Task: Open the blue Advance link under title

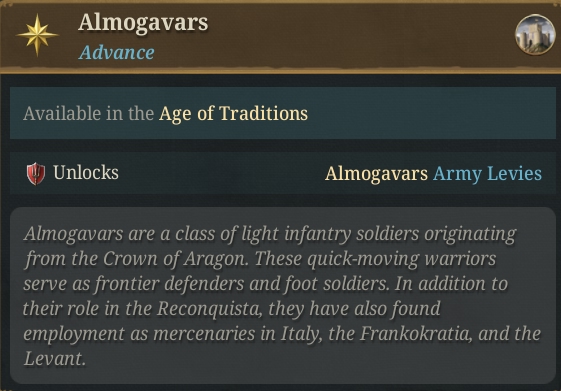Action: point(116,53)
